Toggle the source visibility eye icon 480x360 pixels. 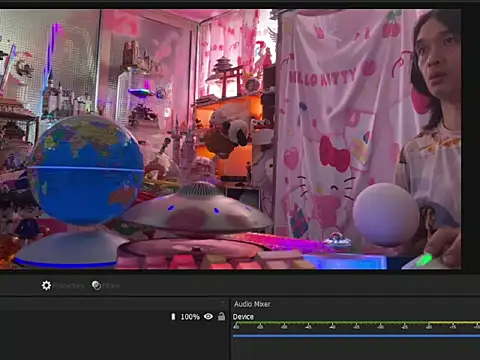[208, 316]
